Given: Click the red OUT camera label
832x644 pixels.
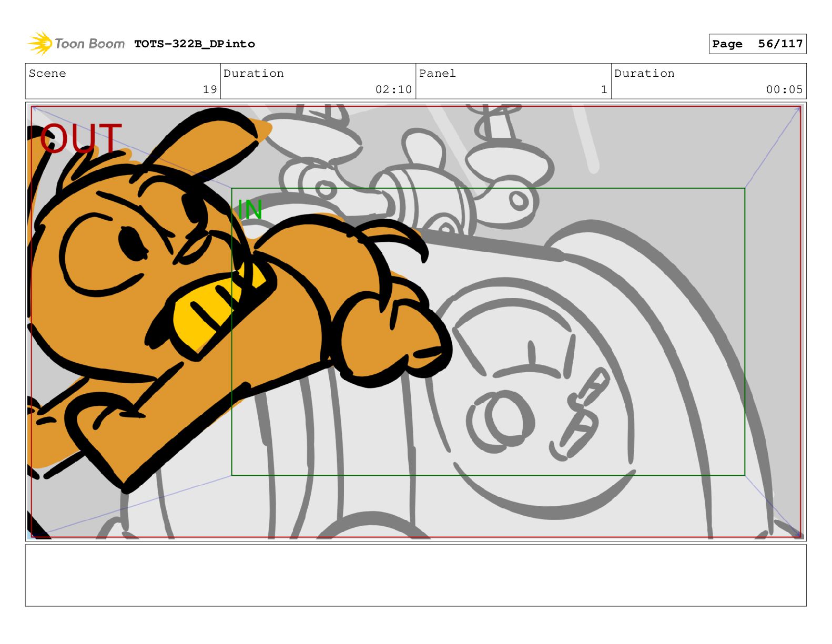Looking at the screenshot, I should pyautogui.click(x=80, y=138).
